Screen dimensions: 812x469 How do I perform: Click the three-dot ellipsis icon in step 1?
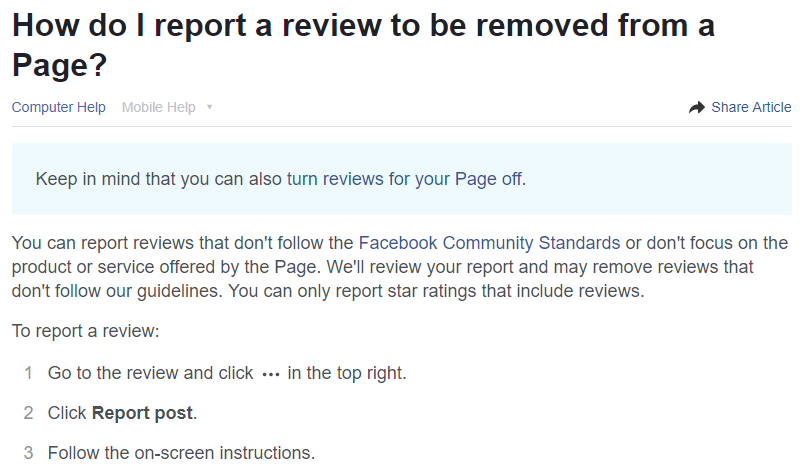[x=271, y=374]
